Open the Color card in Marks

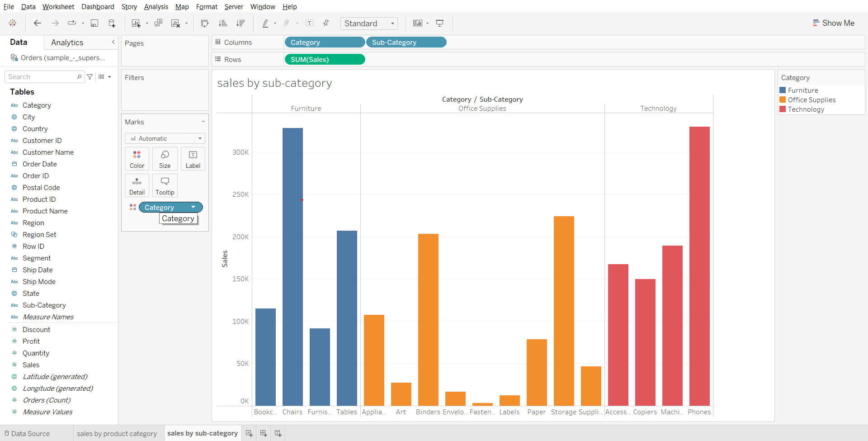pyautogui.click(x=137, y=159)
